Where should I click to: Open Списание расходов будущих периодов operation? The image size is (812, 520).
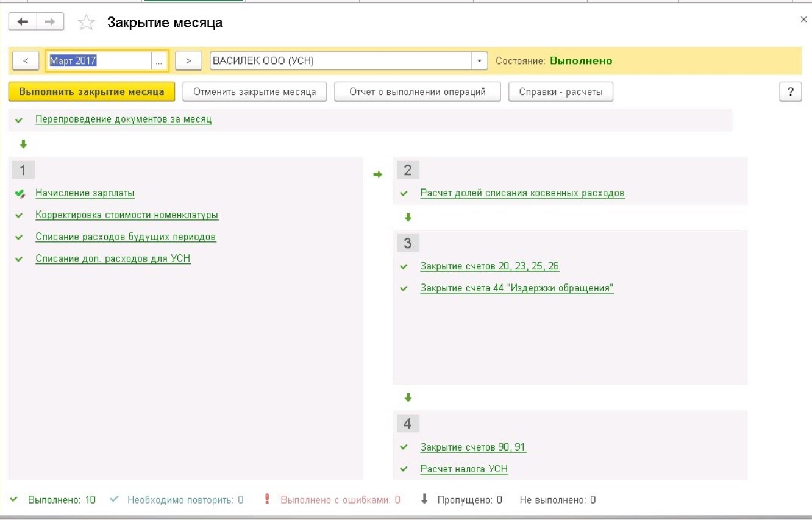pyautogui.click(x=126, y=237)
